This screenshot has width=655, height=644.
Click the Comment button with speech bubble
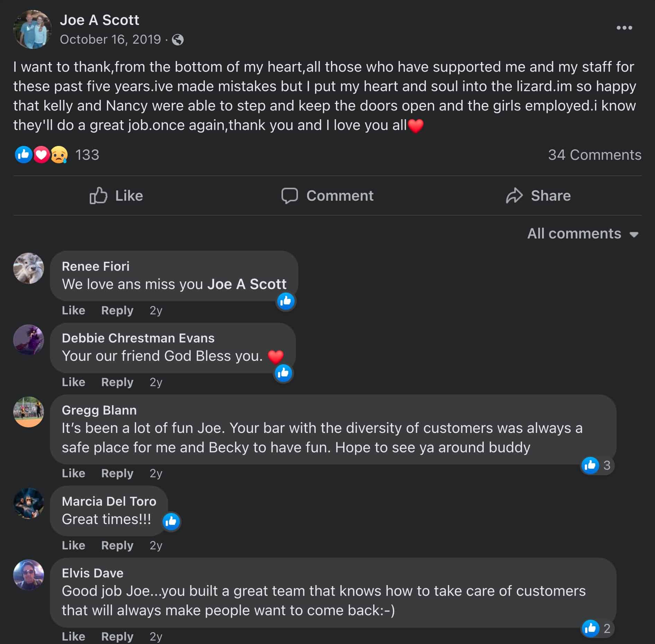coord(327,196)
